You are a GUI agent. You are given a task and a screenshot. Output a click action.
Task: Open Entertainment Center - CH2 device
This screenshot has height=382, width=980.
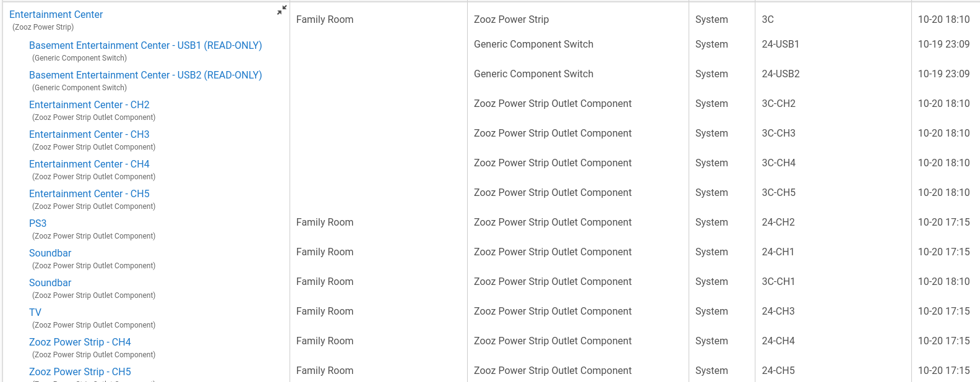pyautogui.click(x=89, y=104)
